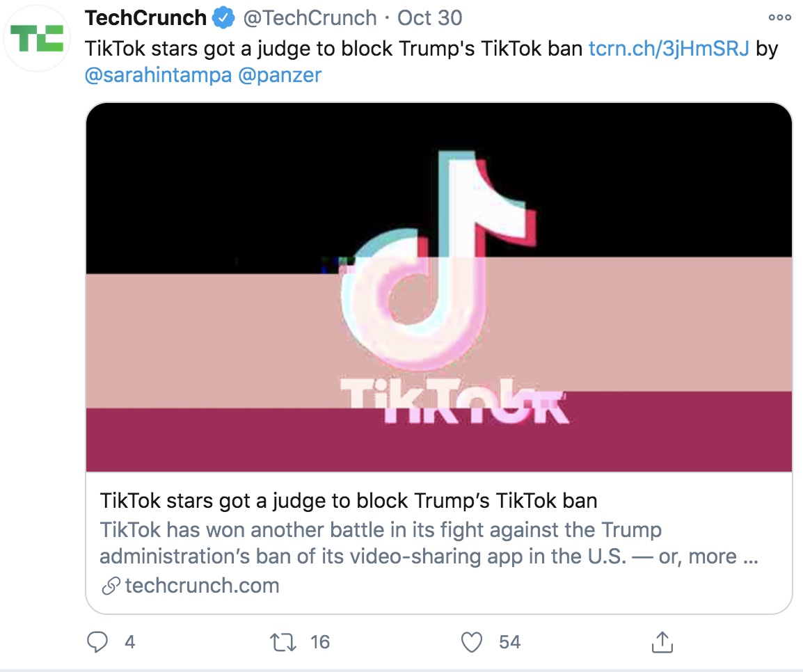
Task: Click the retweet count 16
Action: coord(320,642)
